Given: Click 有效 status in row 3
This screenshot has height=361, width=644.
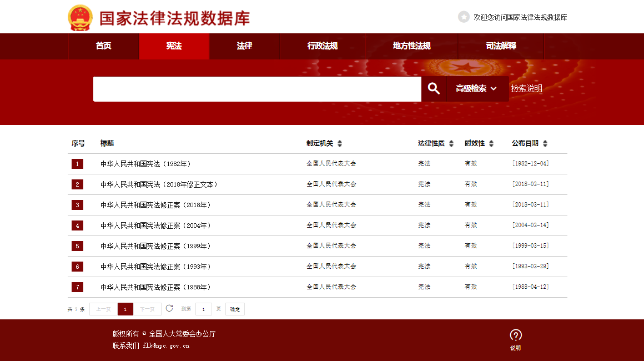Looking at the screenshot, I should [x=471, y=204].
